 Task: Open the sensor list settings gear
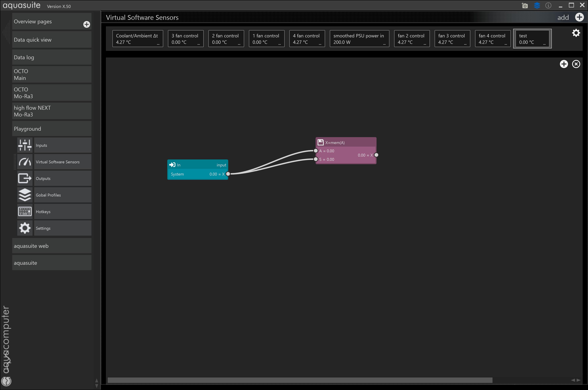click(576, 33)
